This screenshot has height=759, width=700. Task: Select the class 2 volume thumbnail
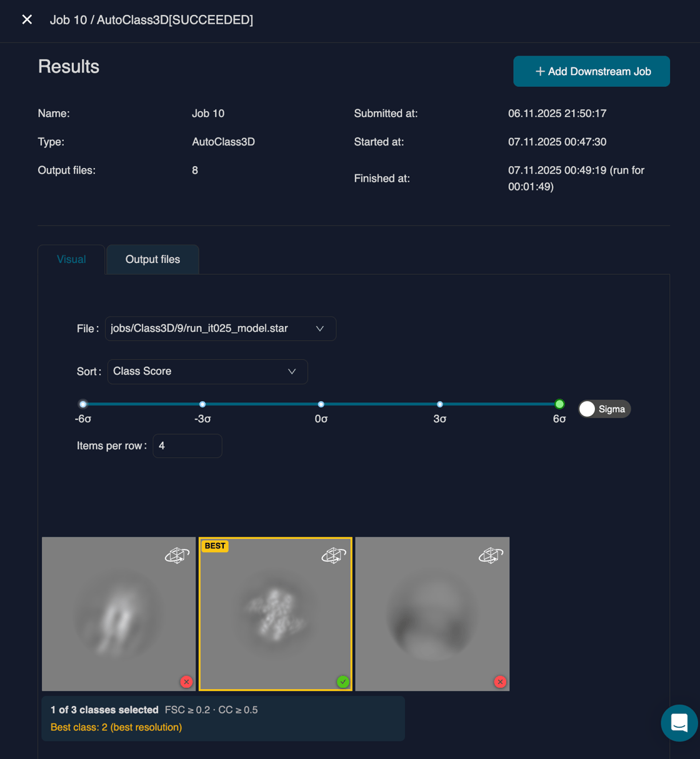(x=275, y=614)
